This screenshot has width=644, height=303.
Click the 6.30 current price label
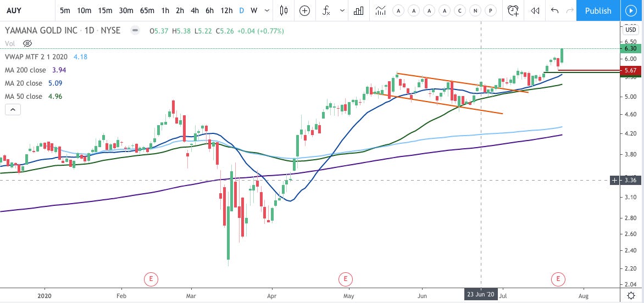point(630,49)
